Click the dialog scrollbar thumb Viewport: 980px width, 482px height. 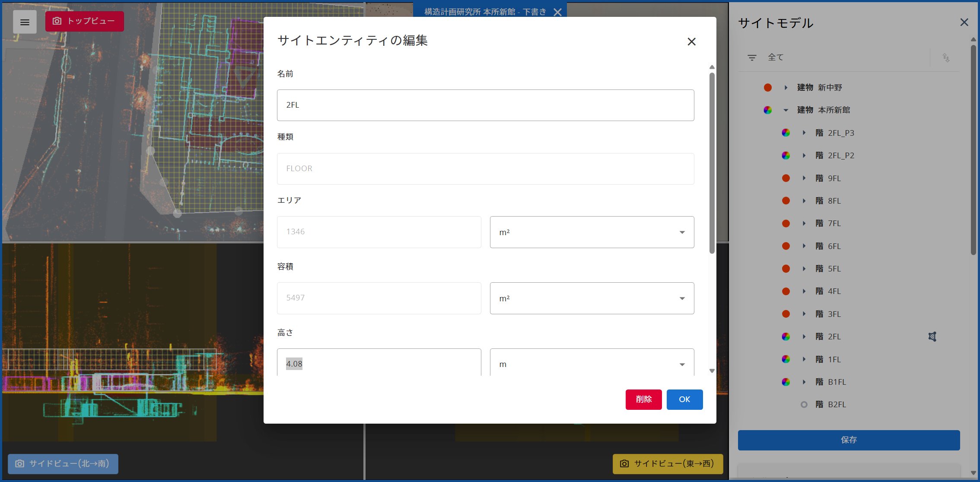712,163
